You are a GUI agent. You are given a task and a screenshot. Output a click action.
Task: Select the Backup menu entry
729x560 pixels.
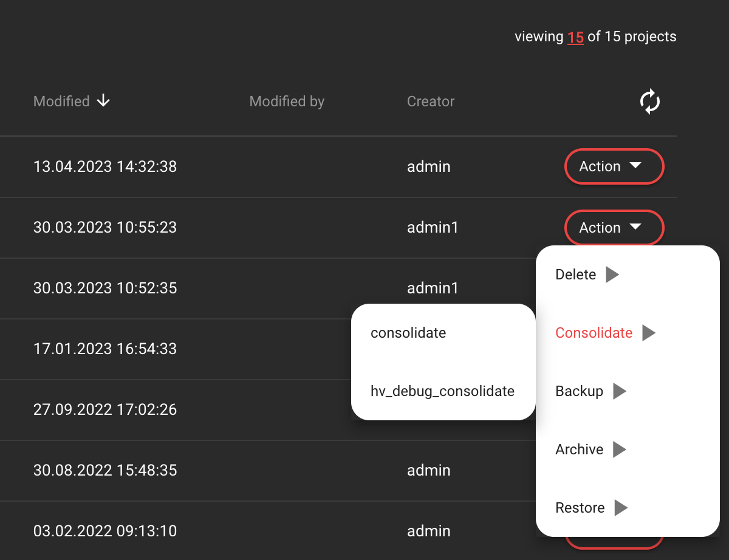point(579,391)
